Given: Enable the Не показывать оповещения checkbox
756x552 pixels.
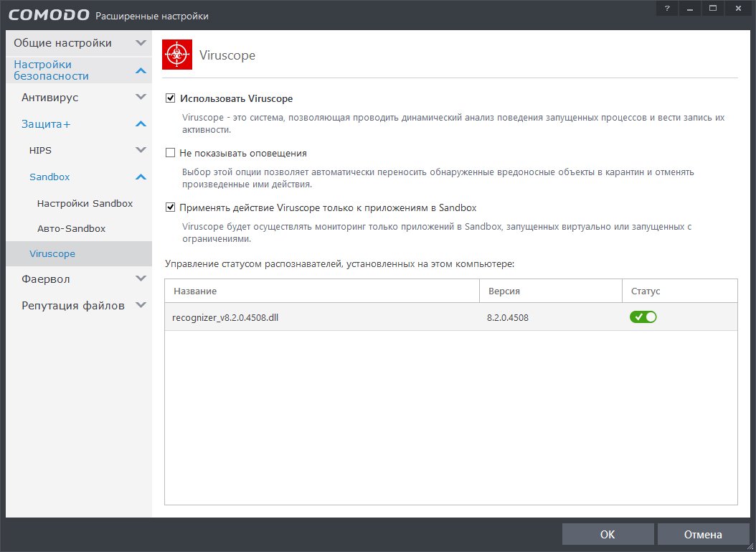Looking at the screenshot, I should 170,153.
